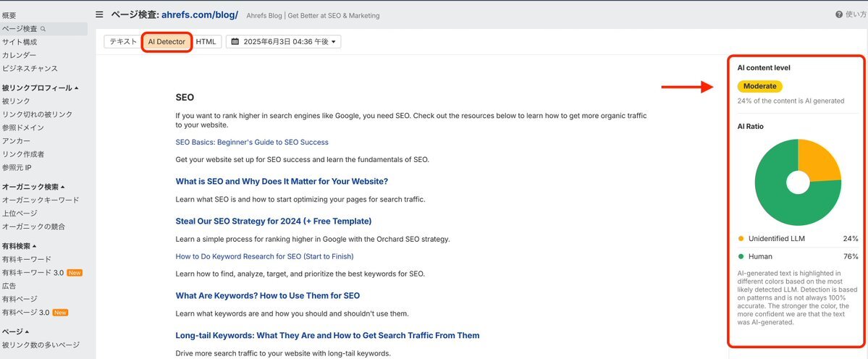Collapse the 被リンクプロフィール section
The image size is (868, 359).
pyautogui.click(x=40, y=88)
